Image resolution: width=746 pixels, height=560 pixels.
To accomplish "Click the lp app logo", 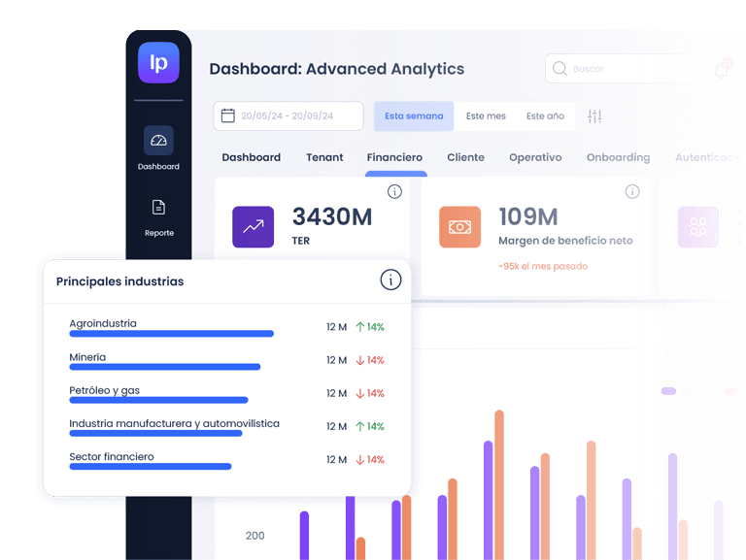I will (158, 63).
